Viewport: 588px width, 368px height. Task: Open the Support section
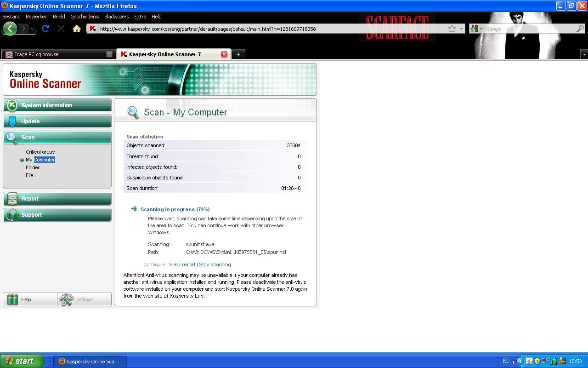(x=57, y=215)
